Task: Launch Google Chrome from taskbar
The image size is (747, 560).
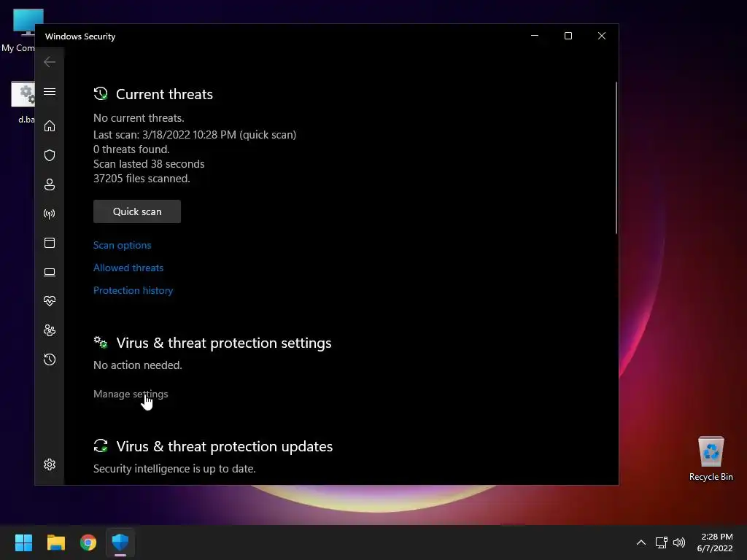Action: coord(88,542)
